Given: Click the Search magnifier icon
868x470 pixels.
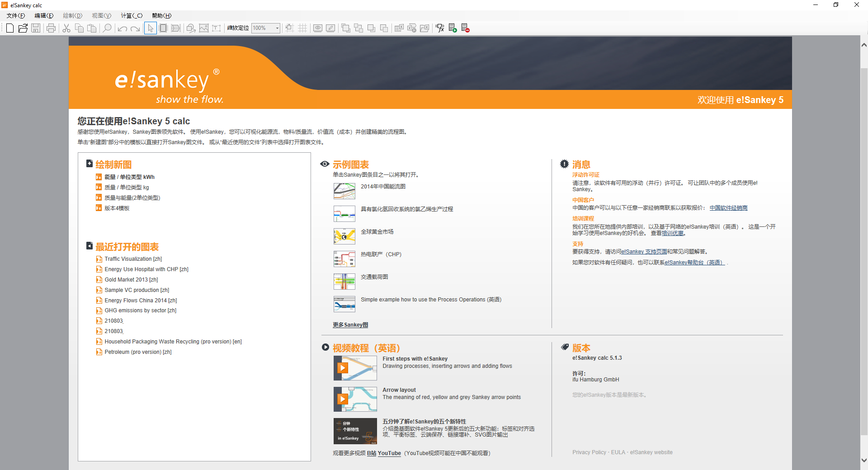Looking at the screenshot, I should pos(107,28).
